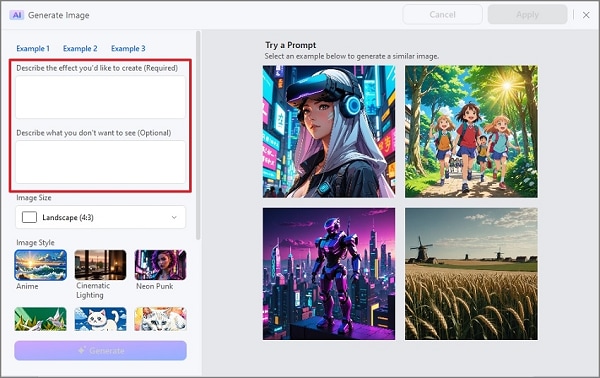
Task: Focus the required effect description text box
Action: coord(100,97)
